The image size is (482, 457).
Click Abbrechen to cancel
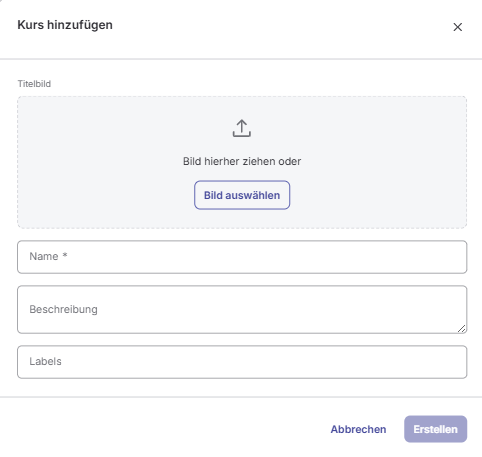(358, 429)
